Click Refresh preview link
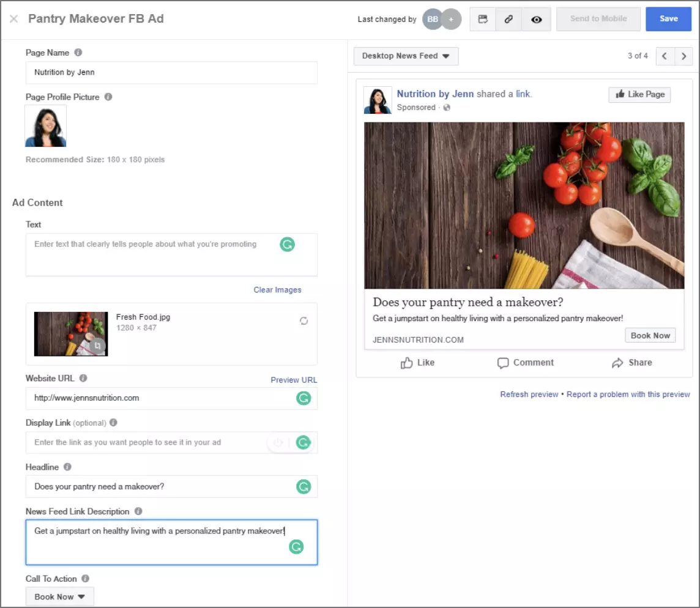This screenshot has width=700, height=608. click(529, 394)
